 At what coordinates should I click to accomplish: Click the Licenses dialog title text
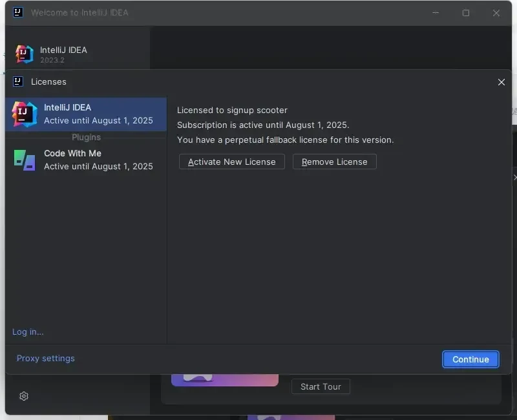pos(48,82)
